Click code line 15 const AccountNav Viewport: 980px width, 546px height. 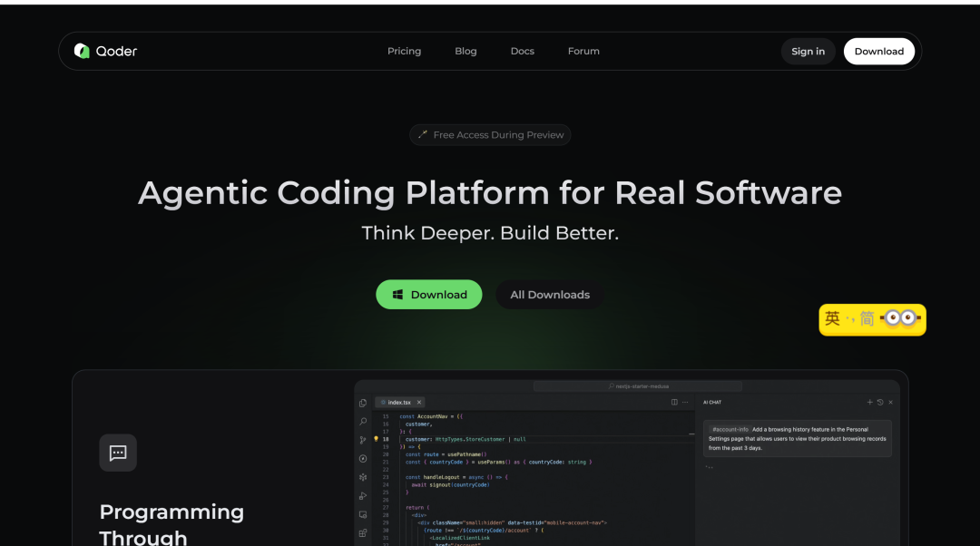pos(431,416)
